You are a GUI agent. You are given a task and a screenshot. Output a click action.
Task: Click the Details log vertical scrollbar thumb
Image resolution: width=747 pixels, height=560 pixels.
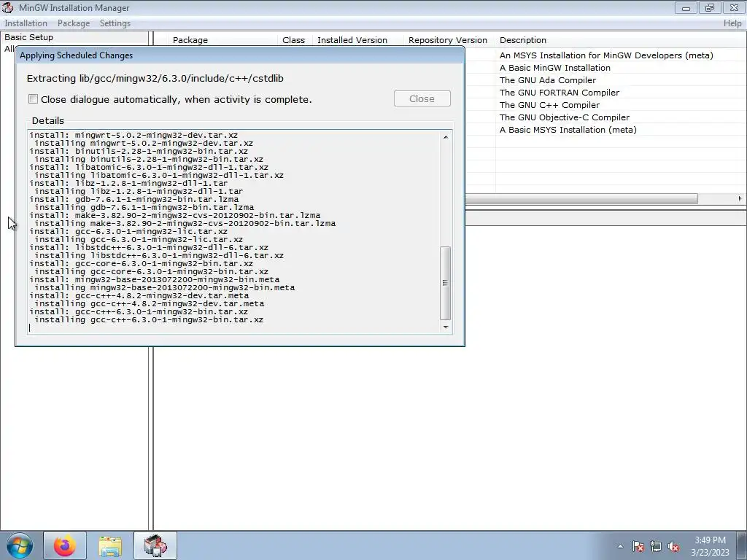[x=446, y=283]
